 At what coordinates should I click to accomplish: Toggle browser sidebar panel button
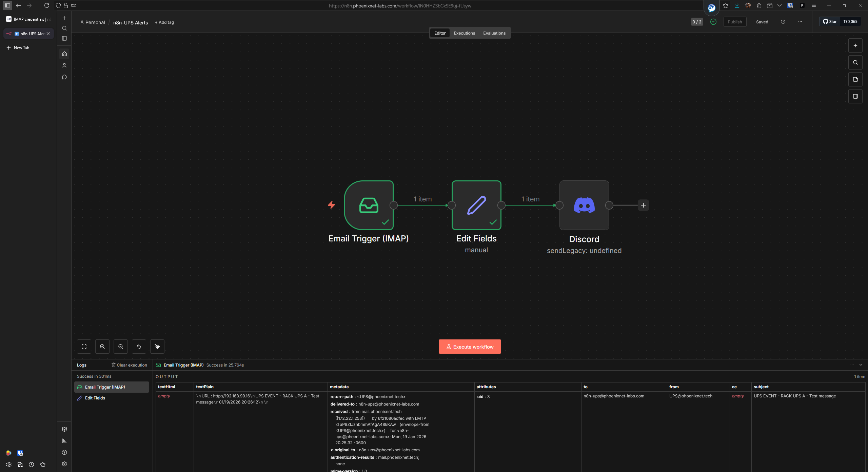(x=7, y=5)
